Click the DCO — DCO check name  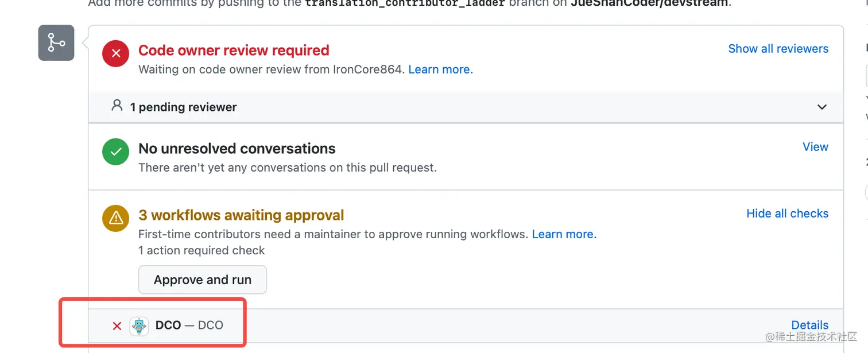(189, 325)
